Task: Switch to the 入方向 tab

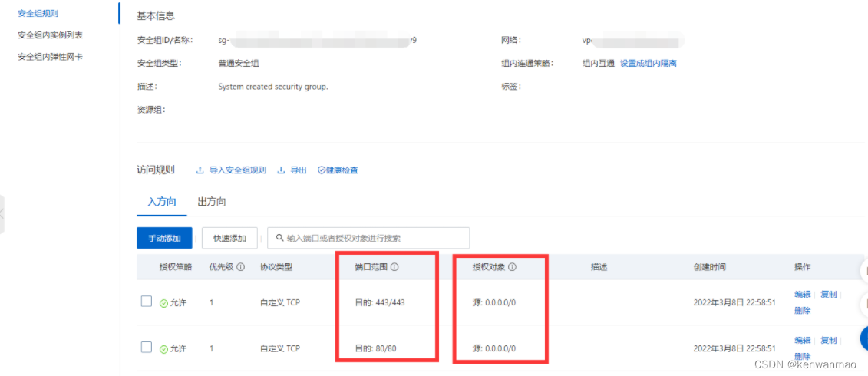Action: pos(162,202)
